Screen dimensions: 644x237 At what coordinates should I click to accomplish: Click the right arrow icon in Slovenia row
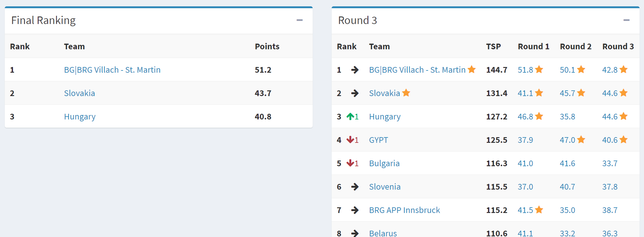(x=355, y=187)
